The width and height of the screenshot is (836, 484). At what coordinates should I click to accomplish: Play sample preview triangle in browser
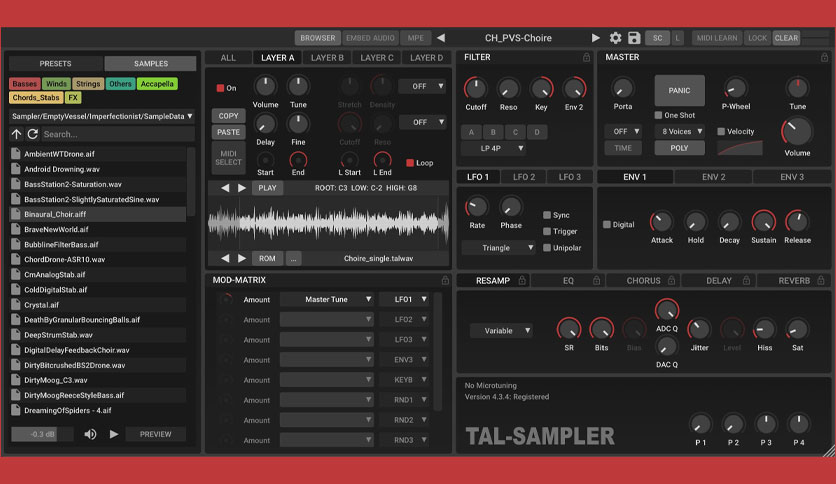click(114, 434)
